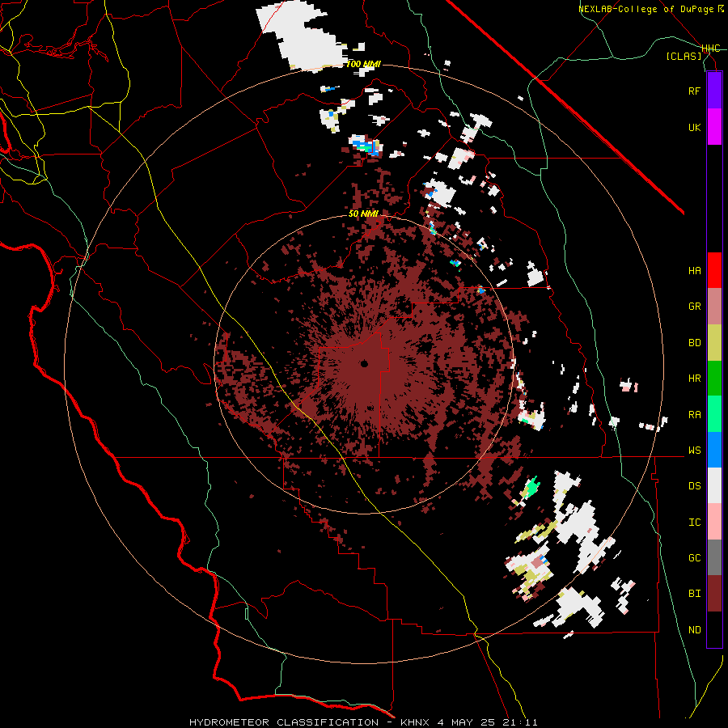Click the 'GC' legend label
Screen dimensions: 728x728
[694, 558]
